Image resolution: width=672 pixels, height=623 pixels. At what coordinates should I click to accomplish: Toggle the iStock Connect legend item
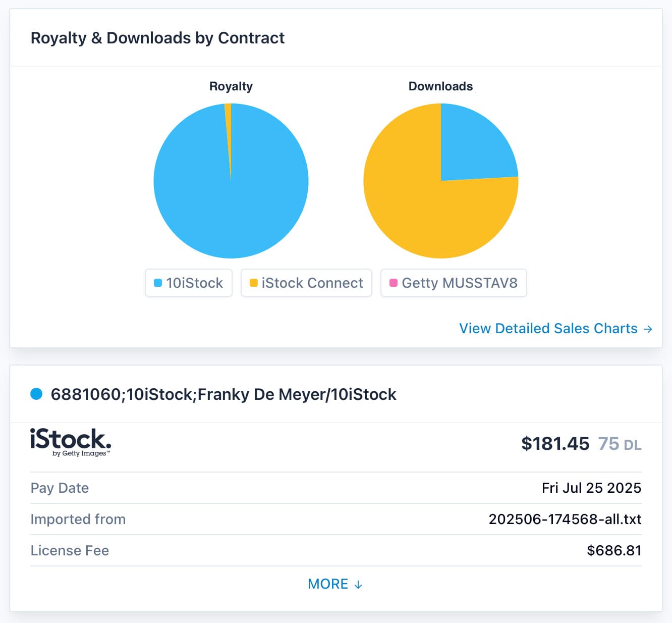point(306,283)
